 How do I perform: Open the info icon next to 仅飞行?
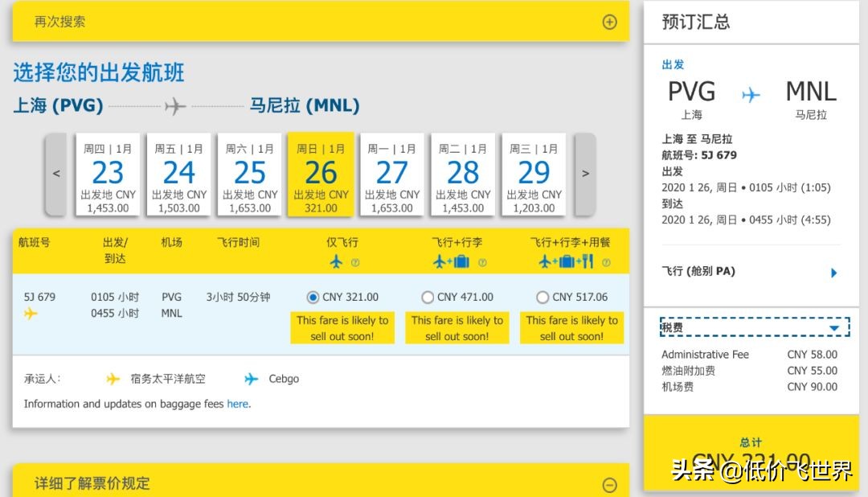point(354,261)
